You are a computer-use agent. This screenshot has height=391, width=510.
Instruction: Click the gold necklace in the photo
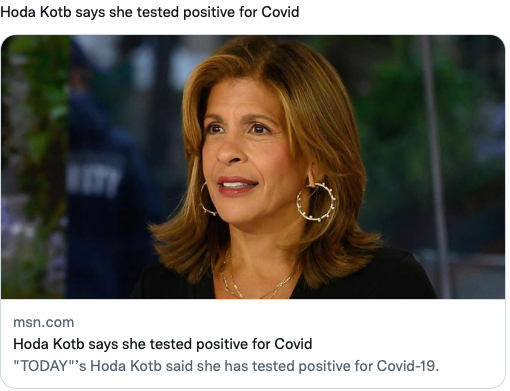pyautogui.click(x=253, y=280)
